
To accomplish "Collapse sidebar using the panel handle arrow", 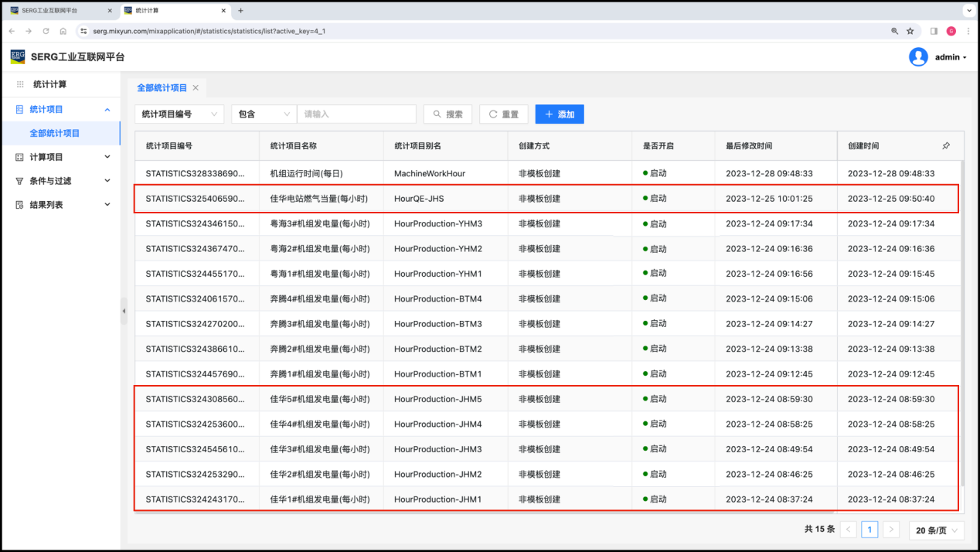I will coord(124,311).
